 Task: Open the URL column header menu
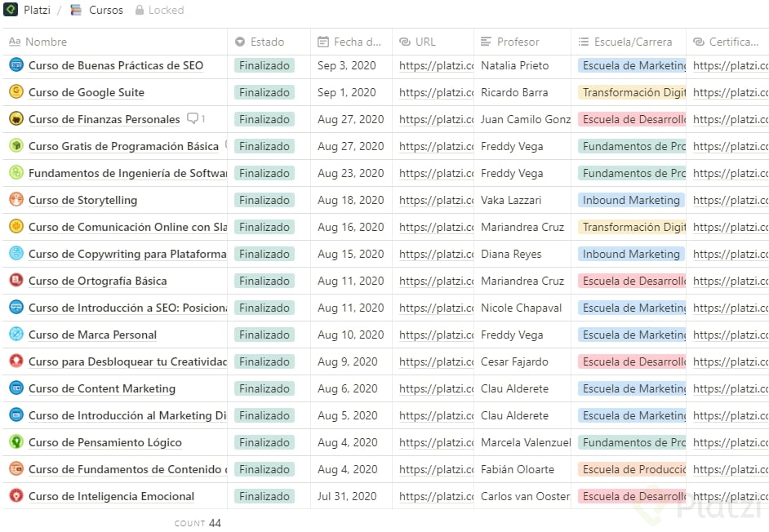pyautogui.click(x=433, y=42)
